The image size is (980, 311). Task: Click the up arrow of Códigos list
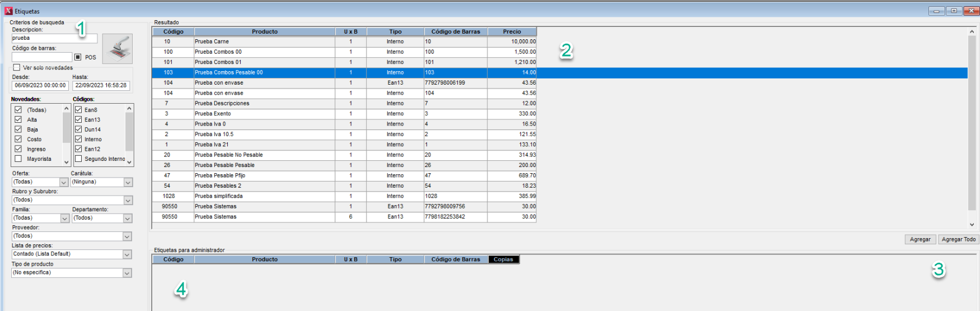click(129, 108)
